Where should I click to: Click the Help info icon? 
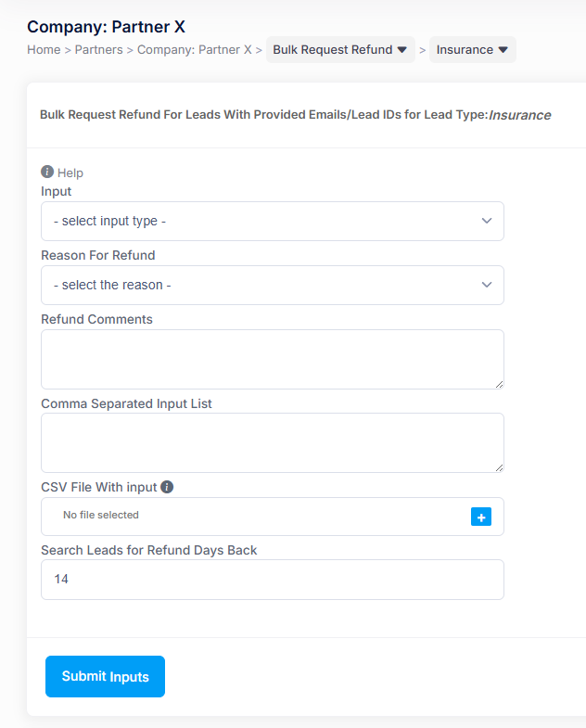pos(47,172)
